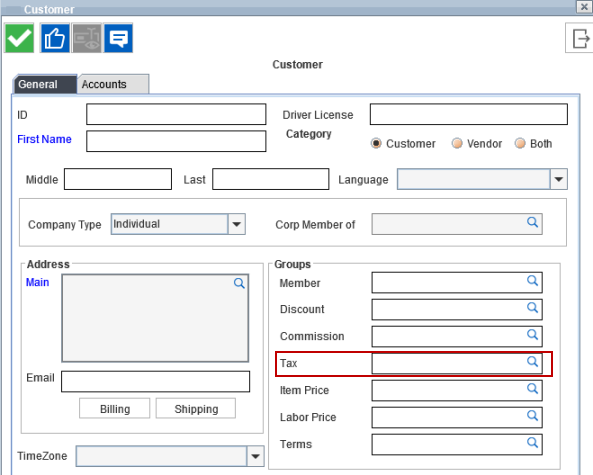The height and width of the screenshot is (475, 593).
Task: Click the Main address lookup magnifier
Action: (x=239, y=283)
